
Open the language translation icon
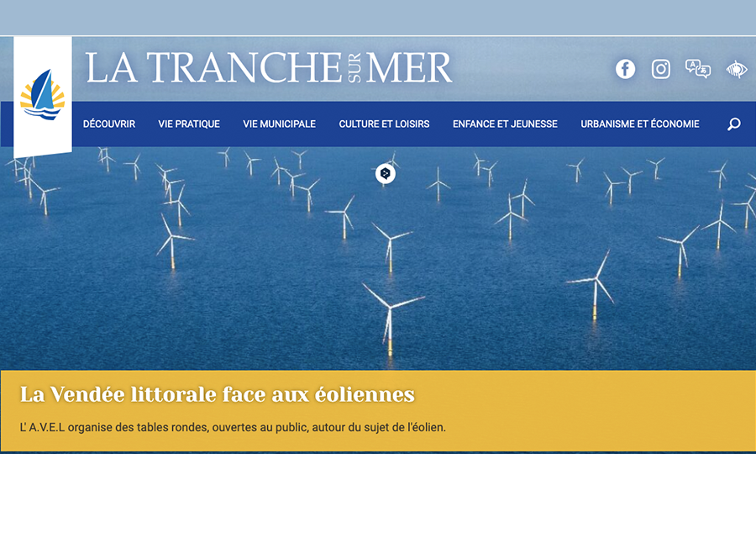[698, 69]
